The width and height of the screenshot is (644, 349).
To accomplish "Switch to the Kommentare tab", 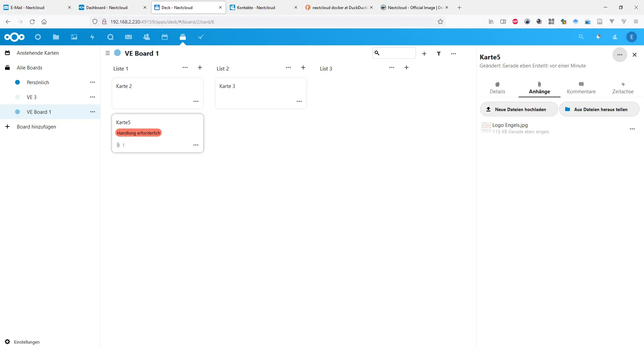I will pyautogui.click(x=581, y=88).
